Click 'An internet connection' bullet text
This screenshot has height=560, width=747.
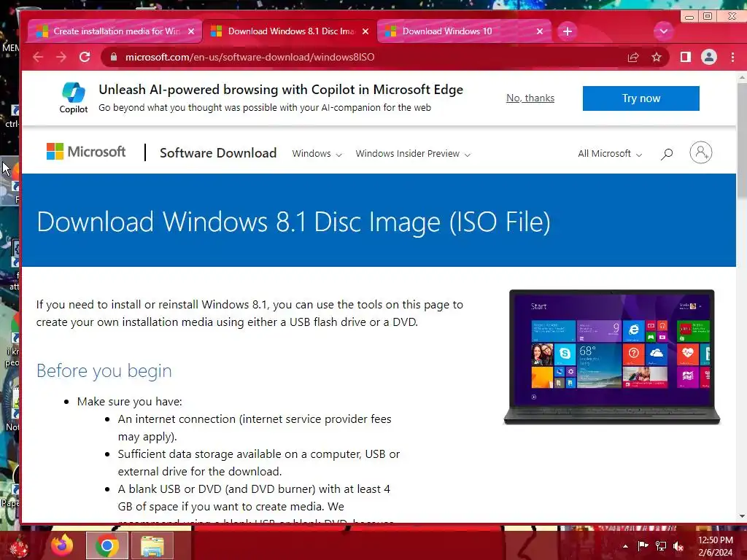pos(255,427)
